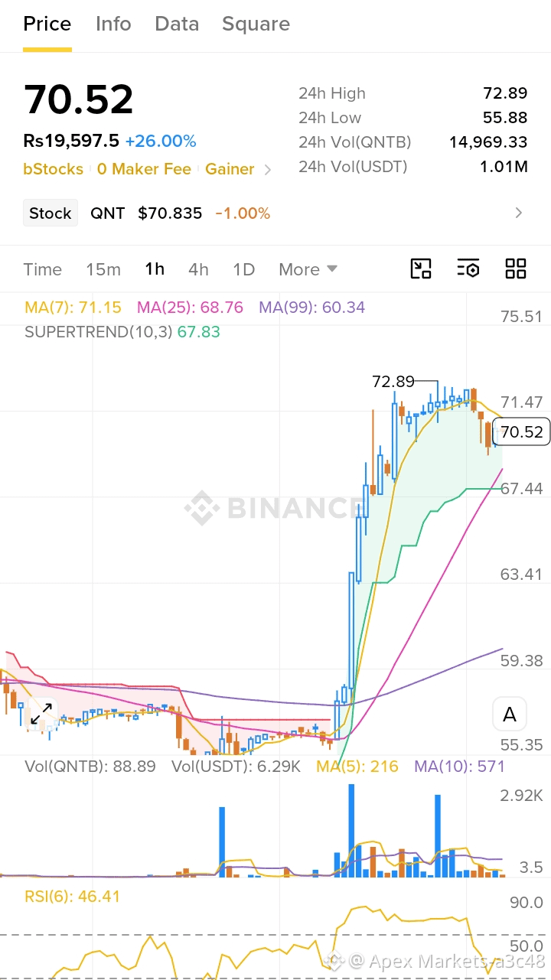Select the 15m interval
This screenshot has width=551, height=980.
(103, 269)
